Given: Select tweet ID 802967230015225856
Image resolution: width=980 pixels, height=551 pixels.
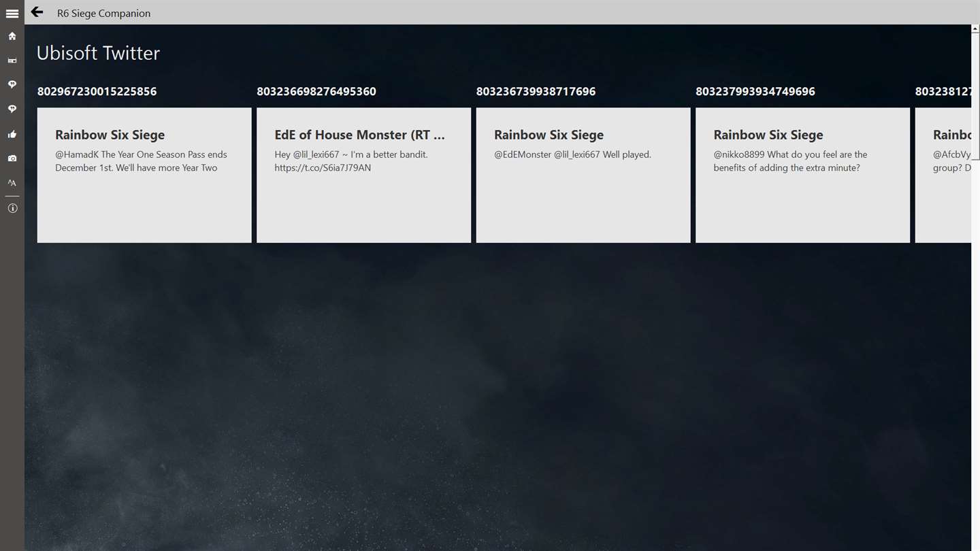Looking at the screenshot, I should [x=97, y=91].
